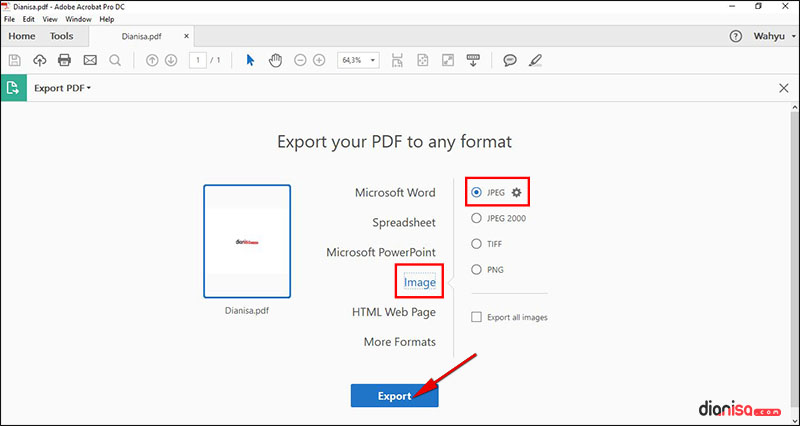Enable Export all images checkbox
Viewport: 800px width, 426px height.
pyautogui.click(x=476, y=317)
